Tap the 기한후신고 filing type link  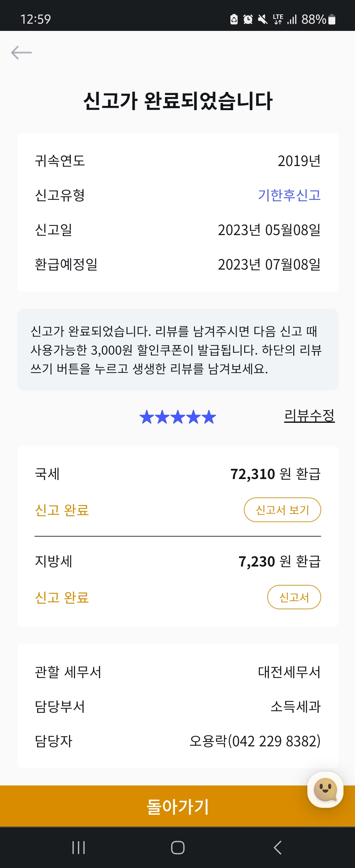(289, 195)
